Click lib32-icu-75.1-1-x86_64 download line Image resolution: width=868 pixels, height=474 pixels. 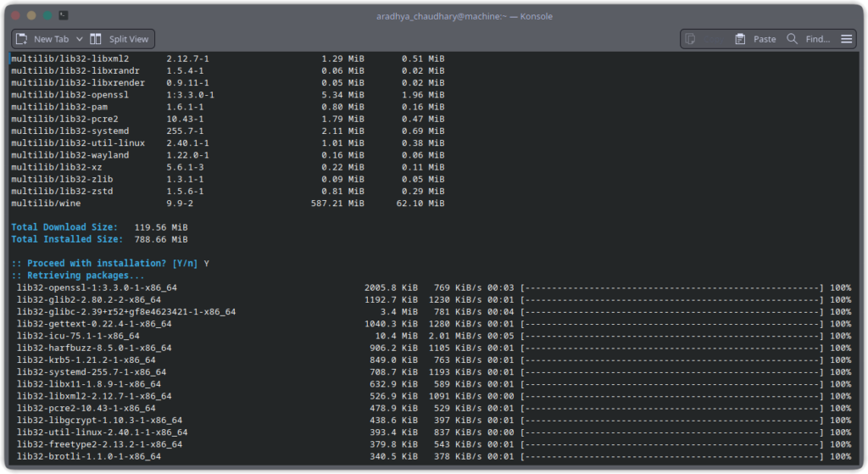pyautogui.click(x=434, y=336)
